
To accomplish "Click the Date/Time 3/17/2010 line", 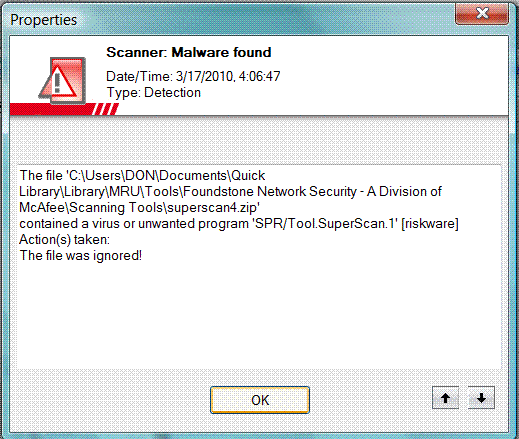I will [x=193, y=76].
